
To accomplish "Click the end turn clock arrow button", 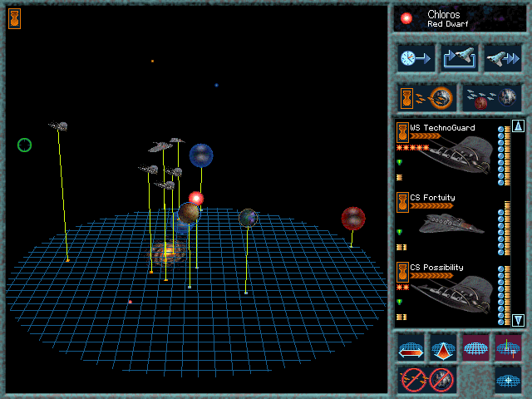I will point(416,58).
